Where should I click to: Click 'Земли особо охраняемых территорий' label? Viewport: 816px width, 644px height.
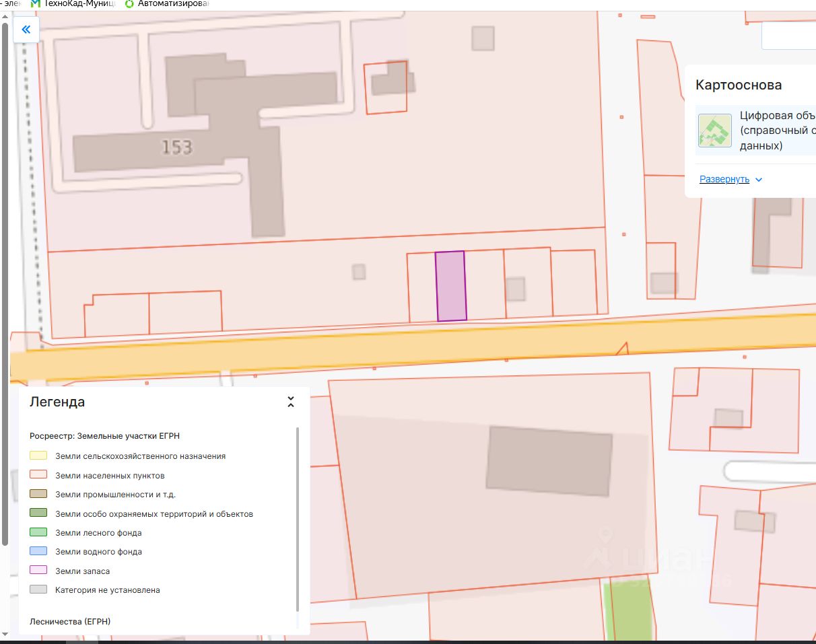point(154,514)
